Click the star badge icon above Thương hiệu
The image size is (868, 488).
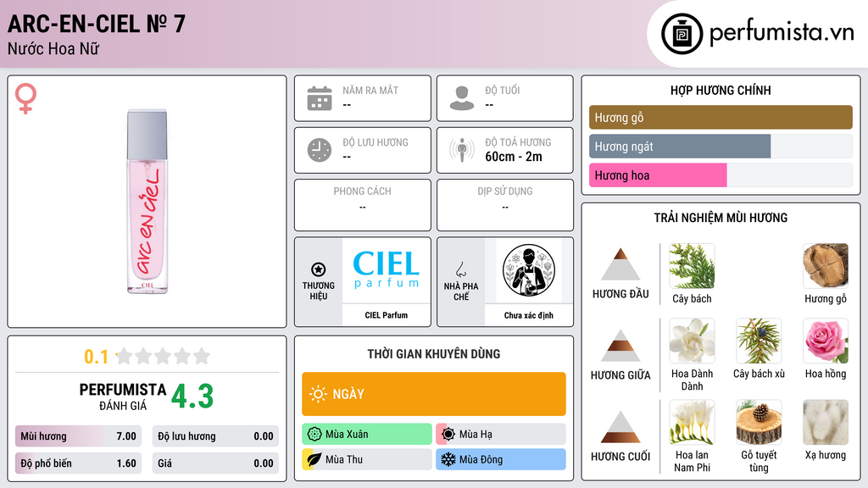point(319,269)
